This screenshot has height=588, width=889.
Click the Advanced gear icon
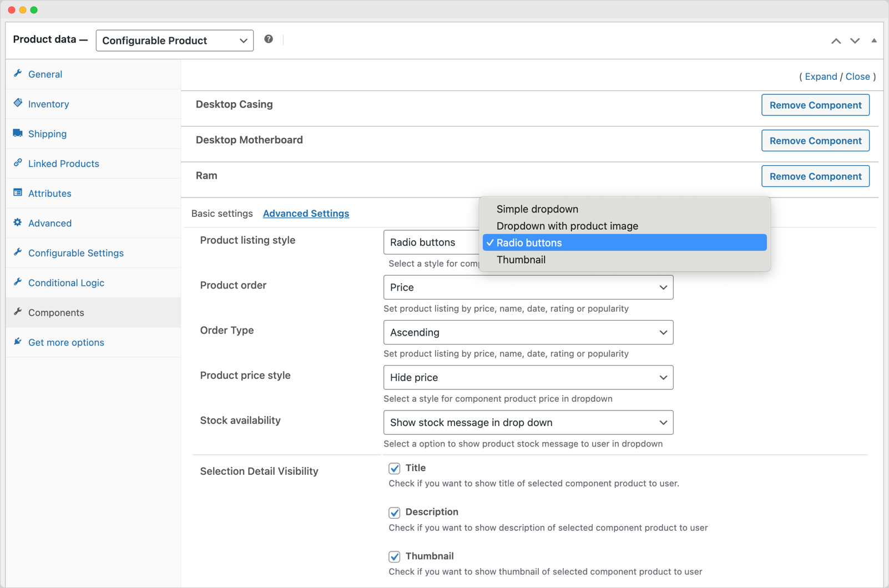18,222
